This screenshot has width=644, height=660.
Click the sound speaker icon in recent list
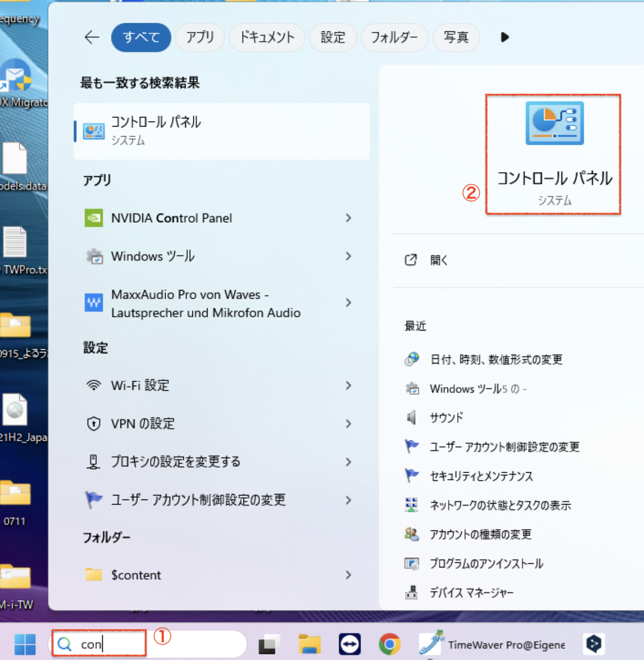412,418
